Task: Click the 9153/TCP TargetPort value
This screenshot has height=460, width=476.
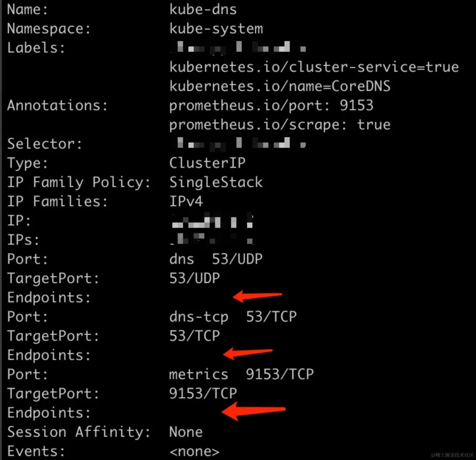Action: (203, 393)
